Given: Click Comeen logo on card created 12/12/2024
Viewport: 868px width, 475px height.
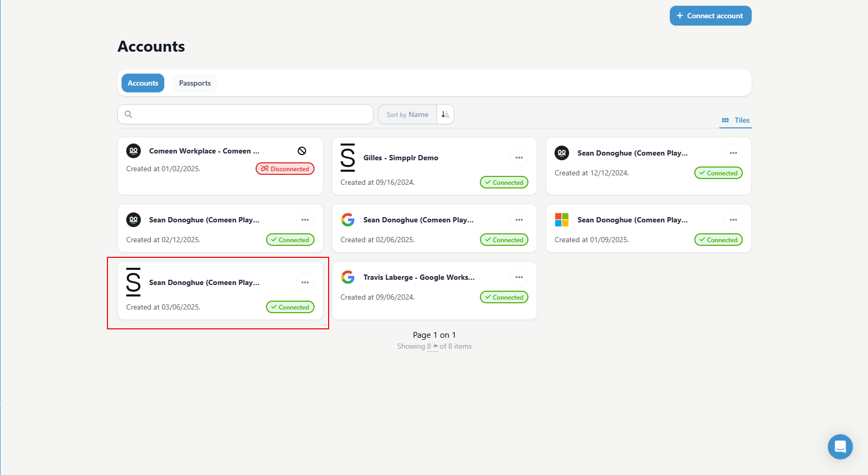Looking at the screenshot, I should [562, 153].
